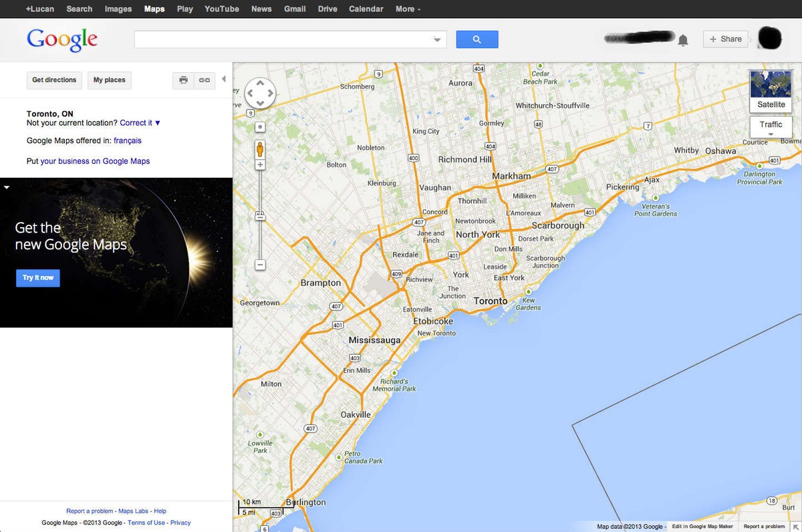Viewport: 802px width, 532px height.
Task: Open the Privacy link
Action: pos(180,523)
